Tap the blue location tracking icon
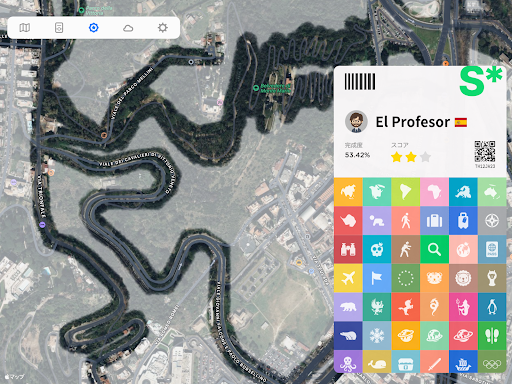This screenshot has height=384, width=512. pyautogui.click(x=94, y=28)
